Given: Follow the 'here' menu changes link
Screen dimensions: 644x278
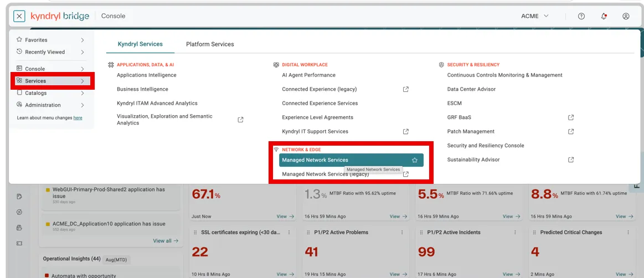Looking at the screenshot, I should coord(78,118).
